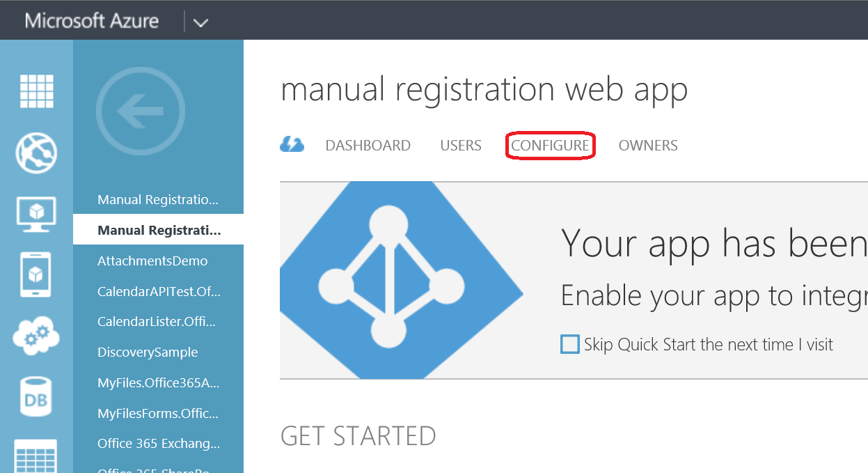Select MyFilesForms.Offic... in app list

(158, 413)
